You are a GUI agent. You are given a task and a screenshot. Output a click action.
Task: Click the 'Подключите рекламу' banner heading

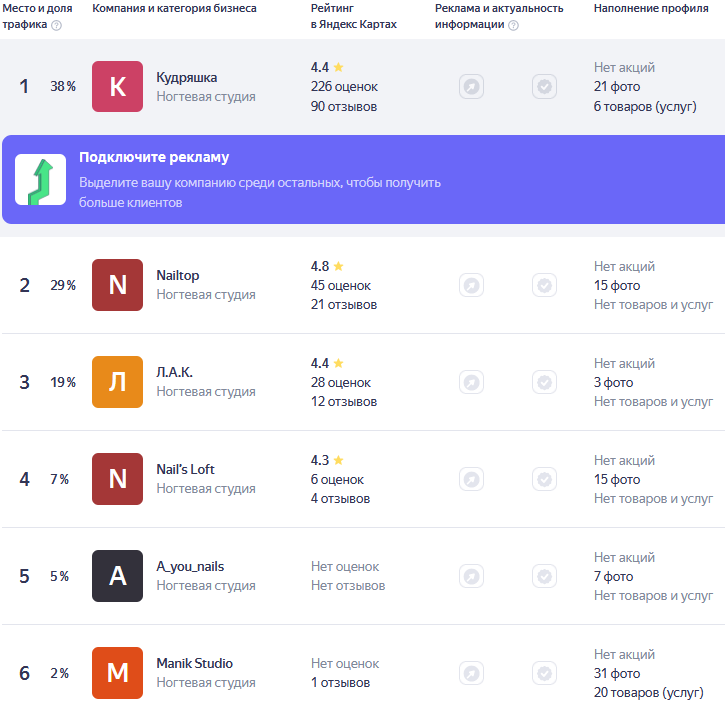tap(154, 158)
